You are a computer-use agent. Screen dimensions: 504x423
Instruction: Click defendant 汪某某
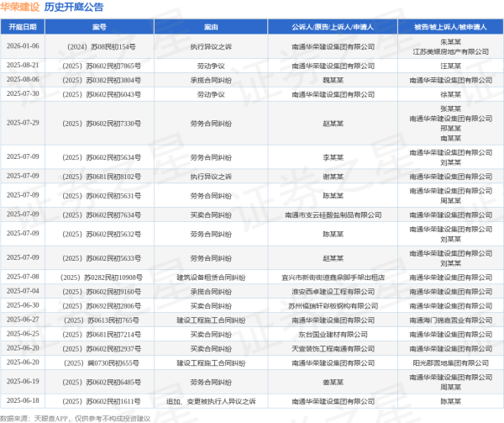[450, 66]
